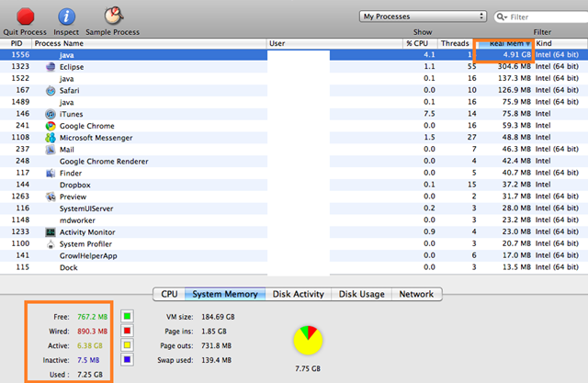
Task: Click the Microsoft Messenger icon
Action: tap(51, 138)
